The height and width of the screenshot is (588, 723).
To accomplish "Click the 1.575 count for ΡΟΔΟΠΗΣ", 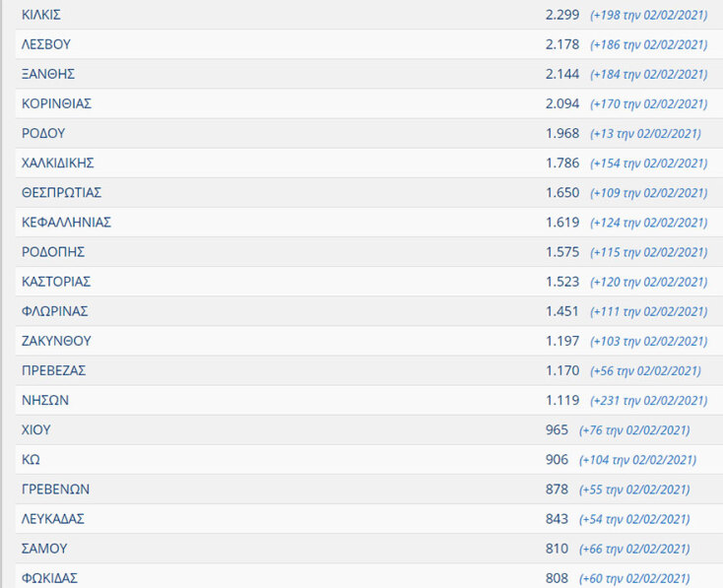I will point(562,251).
